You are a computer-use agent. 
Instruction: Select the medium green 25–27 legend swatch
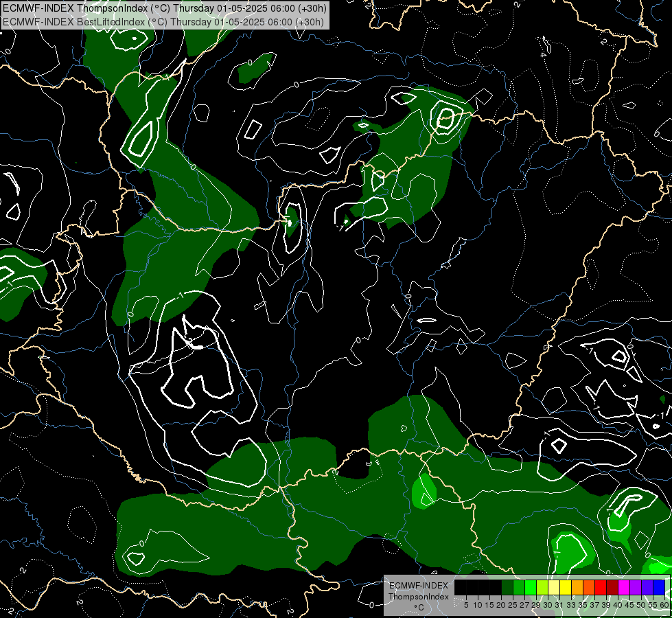(x=519, y=587)
